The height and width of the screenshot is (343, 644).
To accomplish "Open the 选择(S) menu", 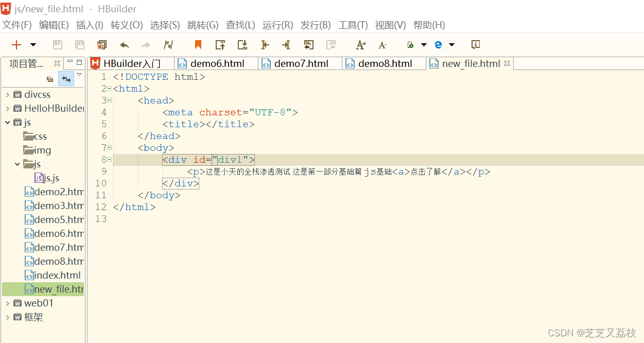I will (x=165, y=25).
